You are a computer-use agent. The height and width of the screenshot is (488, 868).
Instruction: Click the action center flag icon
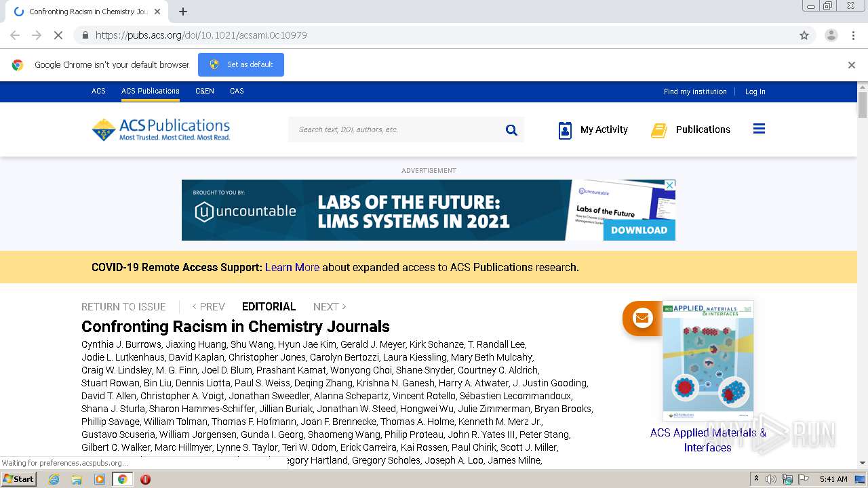(x=805, y=479)
